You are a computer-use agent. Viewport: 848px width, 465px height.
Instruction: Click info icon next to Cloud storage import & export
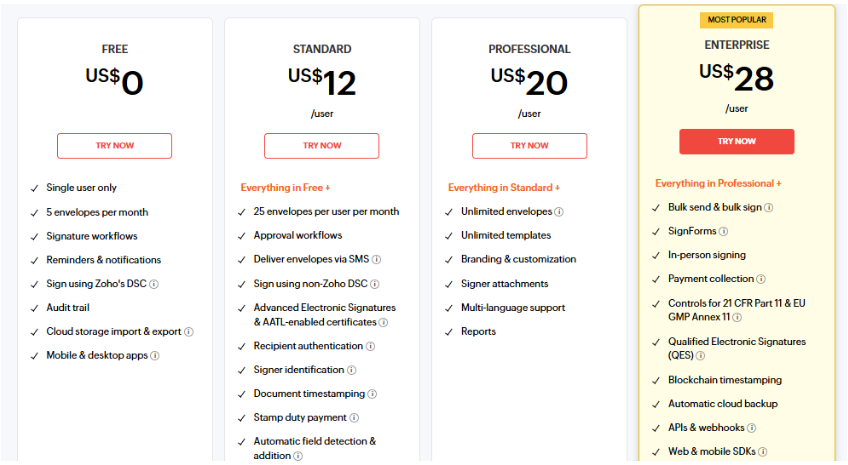(189, 332)
